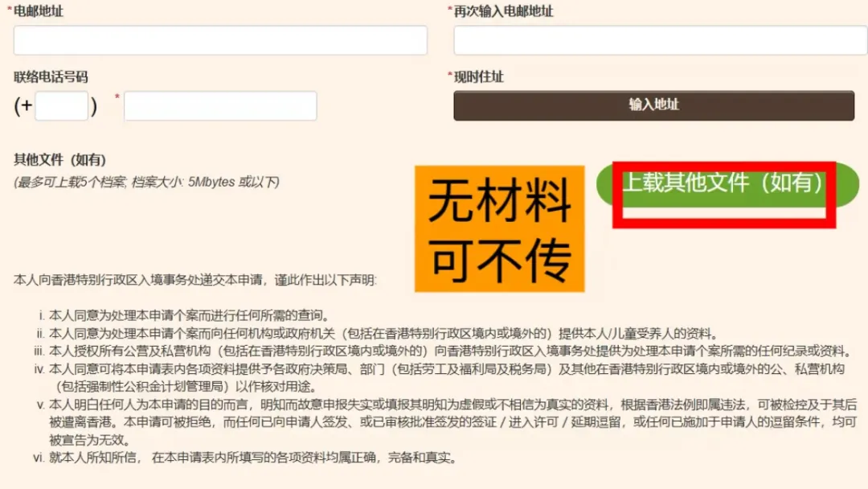Click the declaration intro sentence 本人向香港特别行政区入境事务处
This screenshot has width=868, height=489.
pos(194,280)
